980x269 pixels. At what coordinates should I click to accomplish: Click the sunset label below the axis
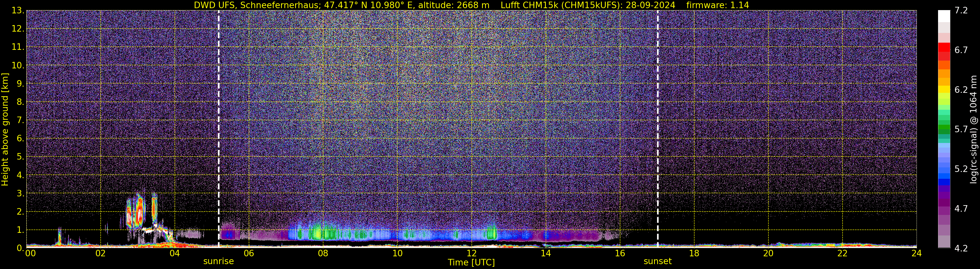click(x=657, y=262)
